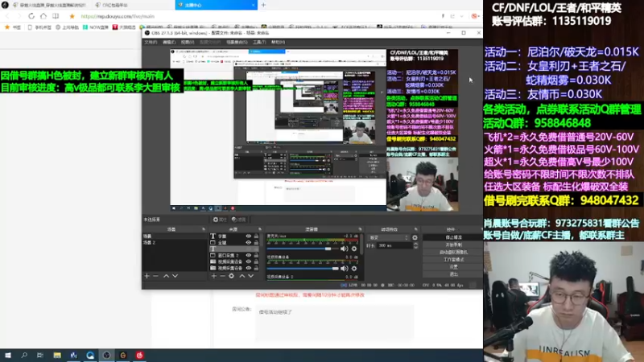
Task: Adjust the 300 ms duration stepper arrows
Action: tap(415, 245)
